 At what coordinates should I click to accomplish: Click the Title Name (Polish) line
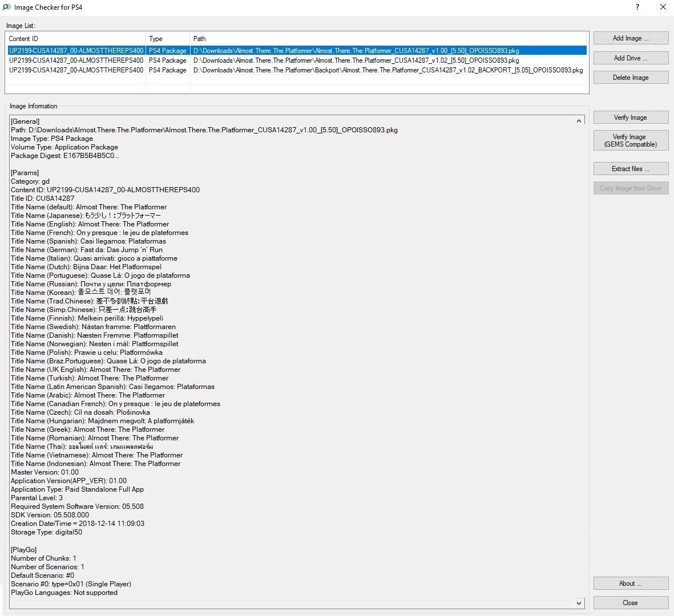tap(86, 352)
